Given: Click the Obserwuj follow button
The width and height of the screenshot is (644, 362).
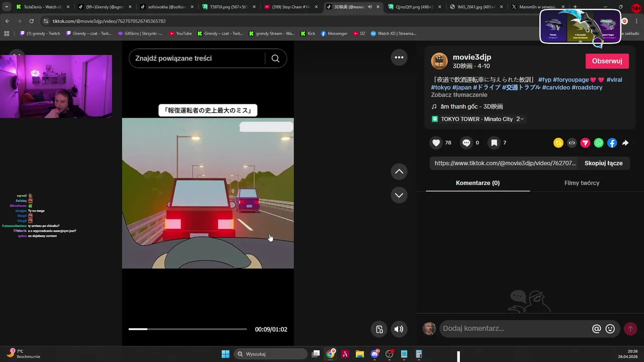Looking at the screenshot, I should (x=607, y=61).
